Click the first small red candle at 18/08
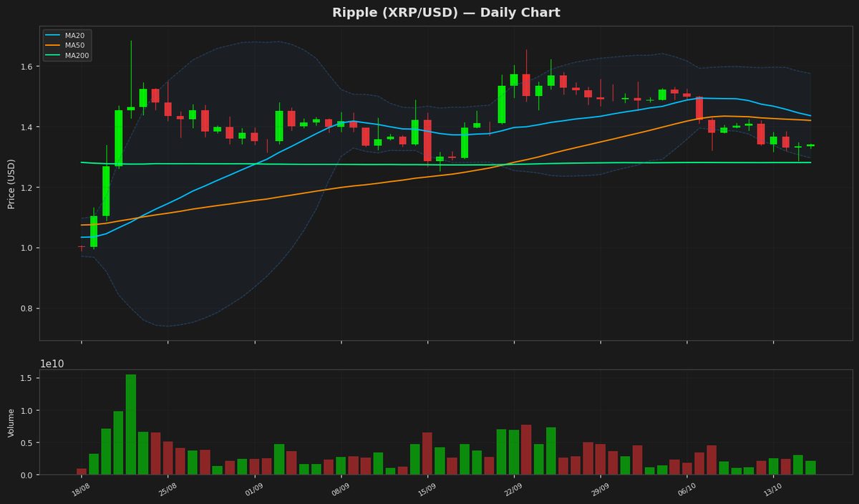This screenshot has height=504, width=859. point(81,247)
